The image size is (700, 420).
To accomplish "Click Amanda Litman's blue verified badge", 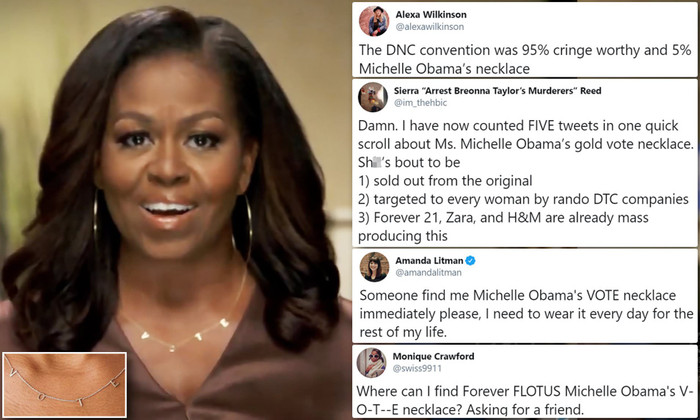I will (470, 260).
